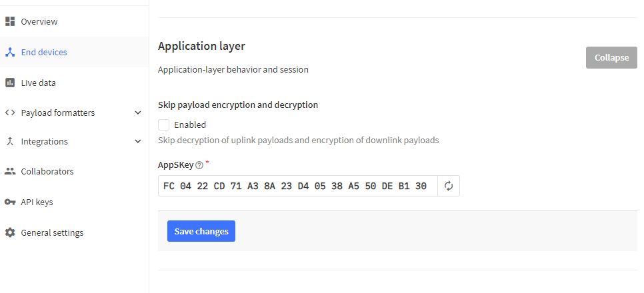Click the Save changes button
The width and height of the screenshot is (644, 293).
coord(201,231)
